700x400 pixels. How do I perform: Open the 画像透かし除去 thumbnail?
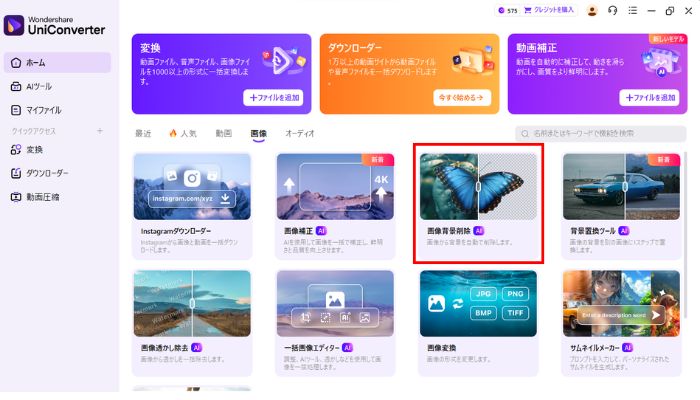tap(192, 304)
